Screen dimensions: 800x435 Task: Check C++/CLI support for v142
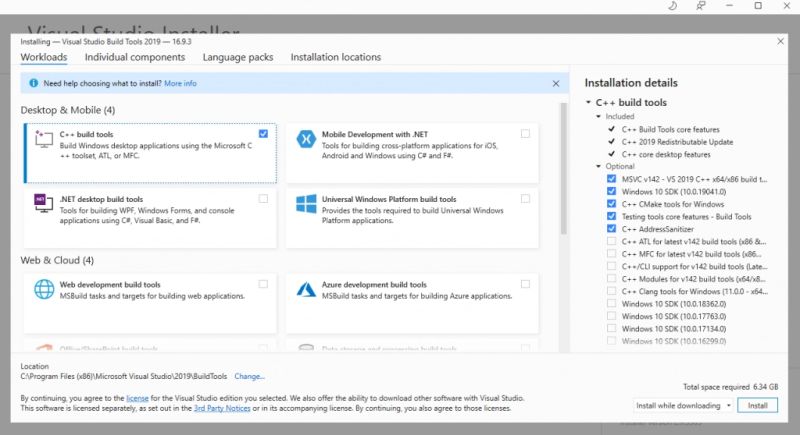pos(611,266)
